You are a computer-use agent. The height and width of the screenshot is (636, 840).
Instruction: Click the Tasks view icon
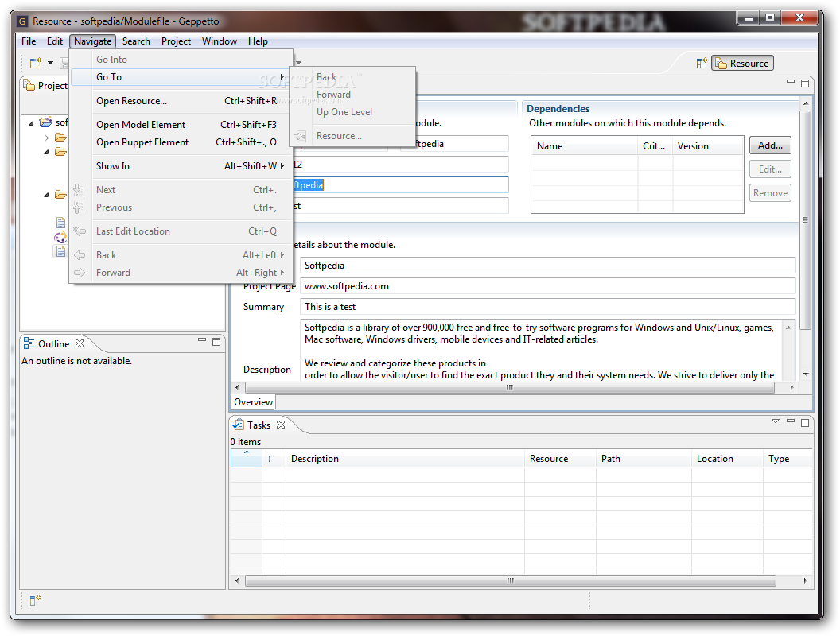tap(239, 425)
